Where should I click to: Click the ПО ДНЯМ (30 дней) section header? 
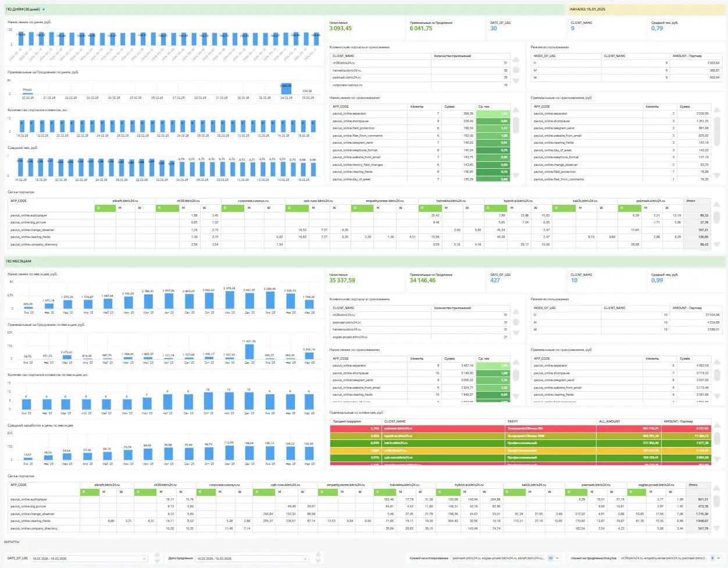point(23,9)
